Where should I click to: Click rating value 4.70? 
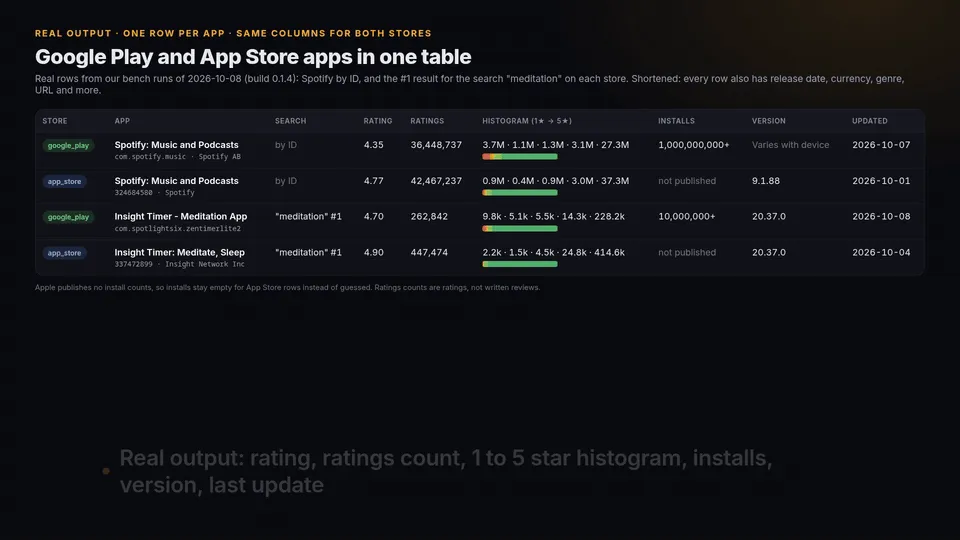373,217
